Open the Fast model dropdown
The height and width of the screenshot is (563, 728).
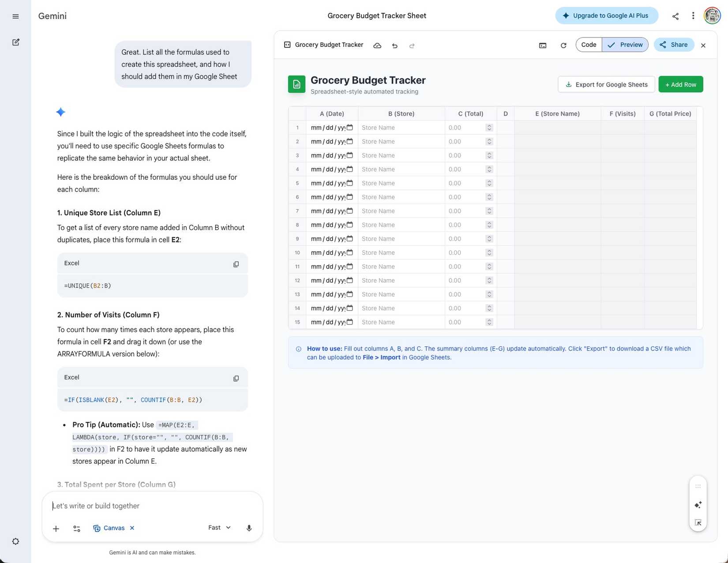coord(220,528)
